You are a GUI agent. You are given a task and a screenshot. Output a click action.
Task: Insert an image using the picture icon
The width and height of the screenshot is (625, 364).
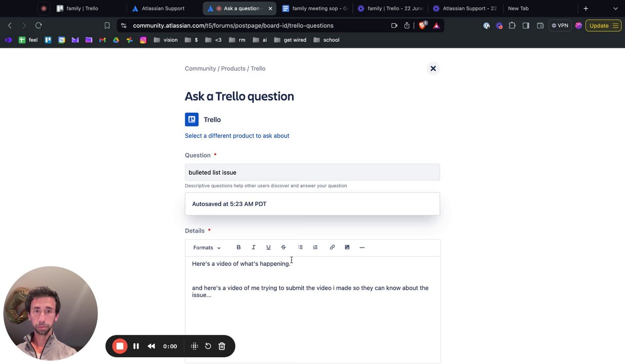(x=347, y=247)
